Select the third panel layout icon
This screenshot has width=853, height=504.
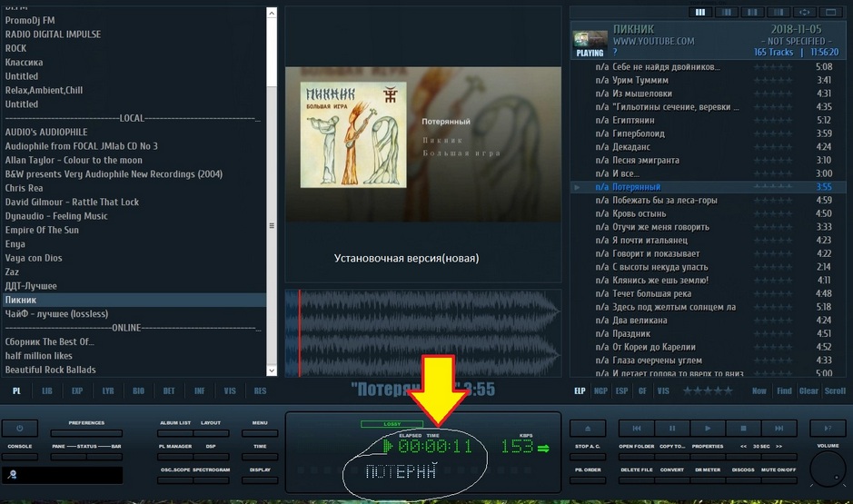click(x=752, y=12)
